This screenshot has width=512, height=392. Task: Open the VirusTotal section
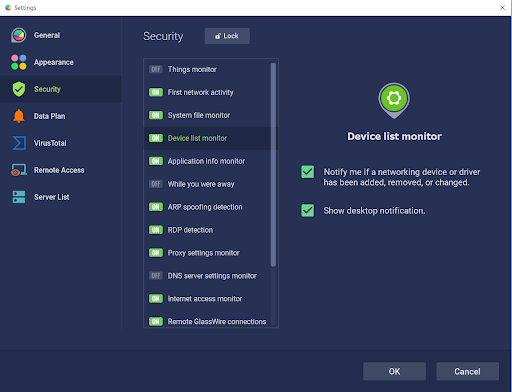coord(61,143)
